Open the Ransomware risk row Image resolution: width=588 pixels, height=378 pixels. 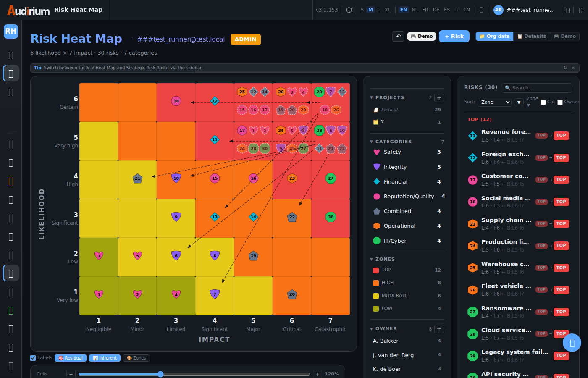(x=519, y=312)
